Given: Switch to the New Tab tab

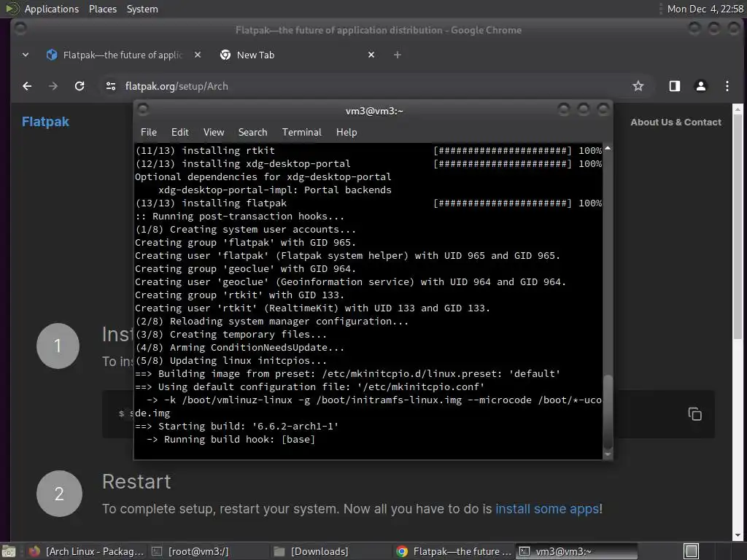Looking at the screenshot, I should click(x=295, y=55).
